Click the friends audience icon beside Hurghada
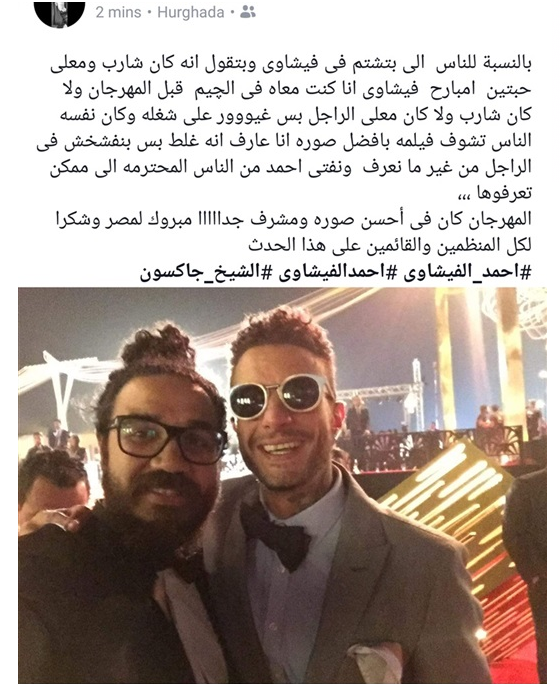This screenshot has height=684, width=560. click(x=248, y=12)
